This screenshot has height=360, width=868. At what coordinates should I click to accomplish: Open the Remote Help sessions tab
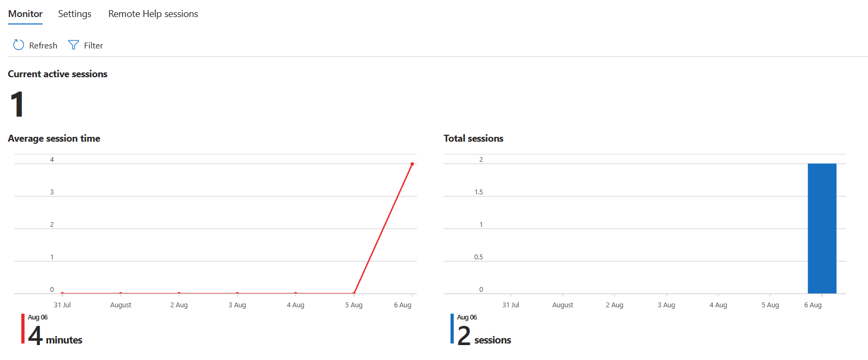(x=153, y=14)
